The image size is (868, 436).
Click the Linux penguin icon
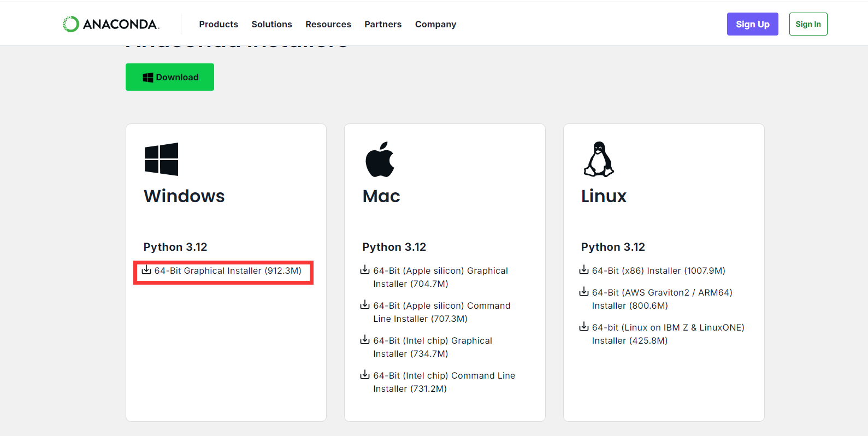point(599,159)
